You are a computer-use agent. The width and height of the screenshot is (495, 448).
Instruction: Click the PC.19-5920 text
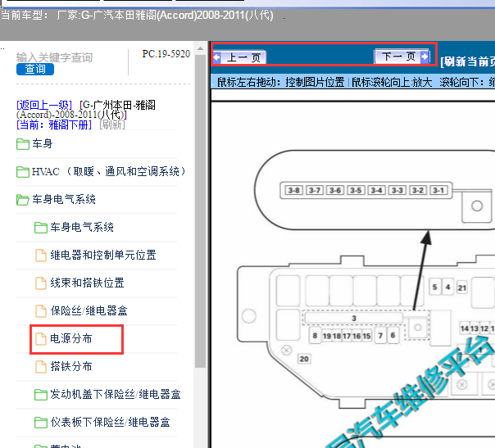tap(166, 54)
